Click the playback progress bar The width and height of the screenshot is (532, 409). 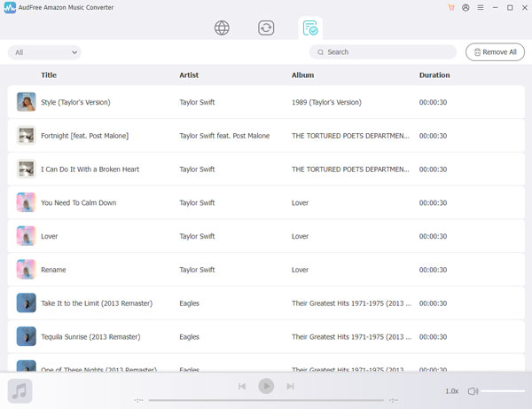coord(266,400)
